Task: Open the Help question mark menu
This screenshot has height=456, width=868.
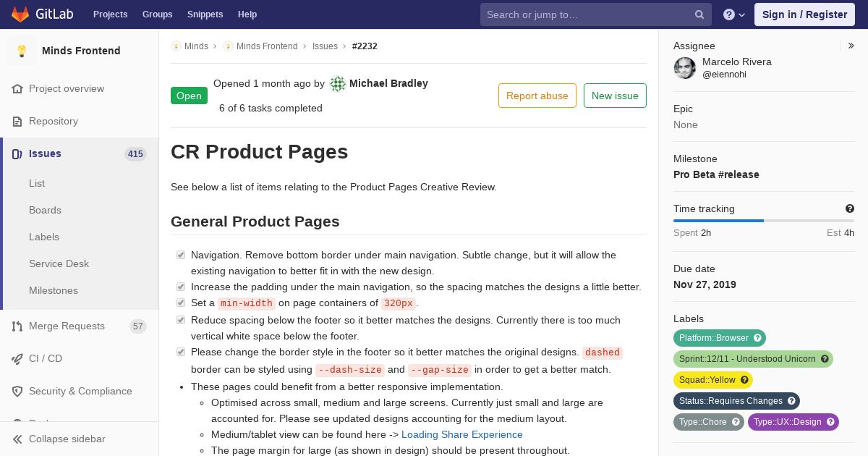Action: tap(734, 14)
